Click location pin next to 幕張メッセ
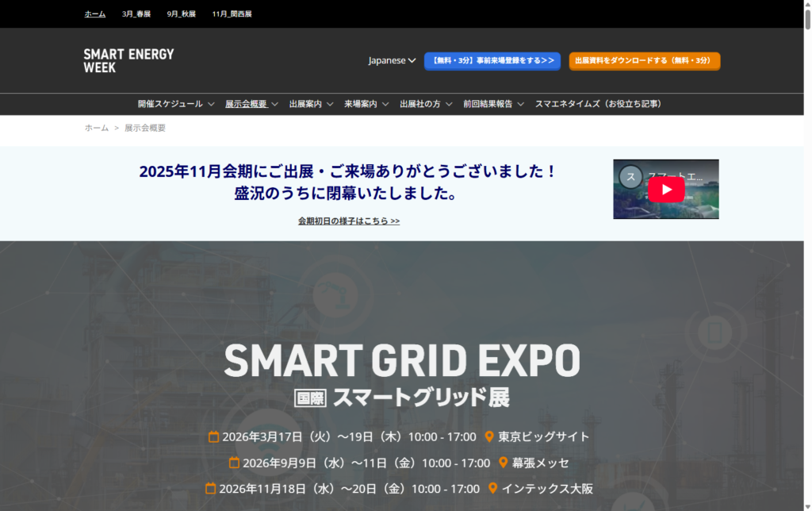 pos(503,463)
